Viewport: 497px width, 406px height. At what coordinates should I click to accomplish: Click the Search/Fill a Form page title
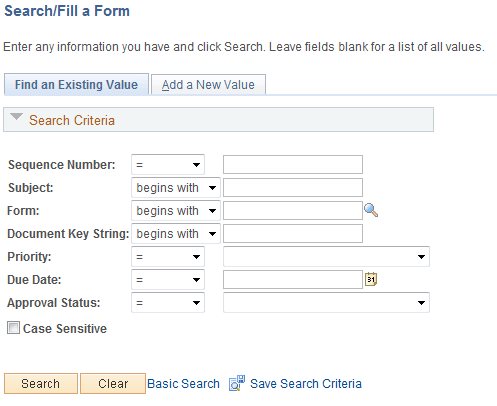click(67, 11)
